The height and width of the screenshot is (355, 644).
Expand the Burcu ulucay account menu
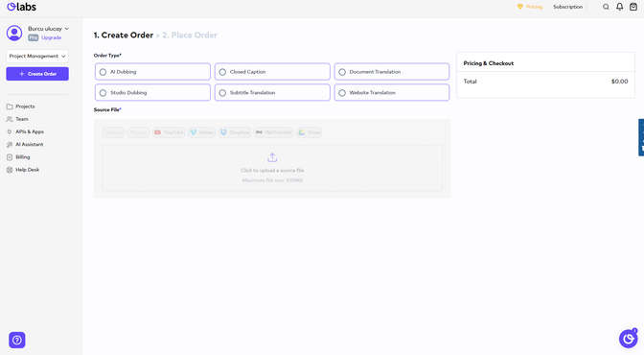tap(48, 29)
